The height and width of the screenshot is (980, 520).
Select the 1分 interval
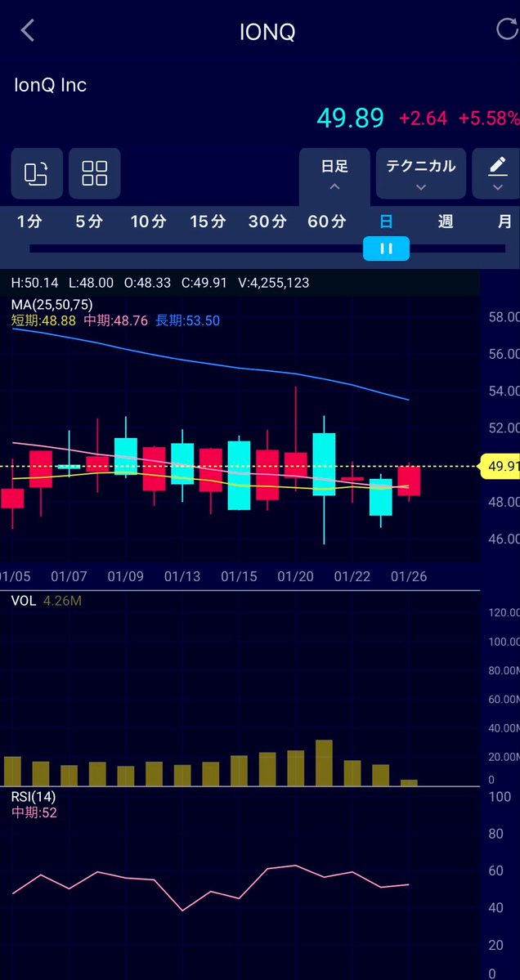[29, 222]
